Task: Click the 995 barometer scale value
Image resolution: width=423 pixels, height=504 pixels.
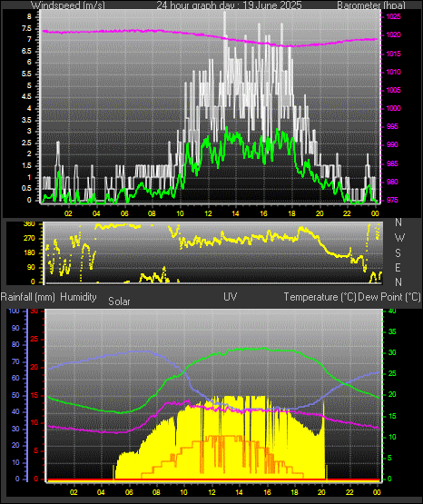Action: point(392,126)
